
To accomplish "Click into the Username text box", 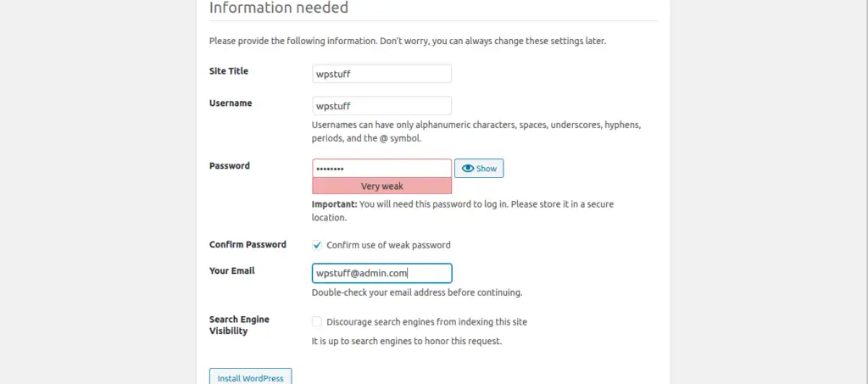I will coord(382,106).
